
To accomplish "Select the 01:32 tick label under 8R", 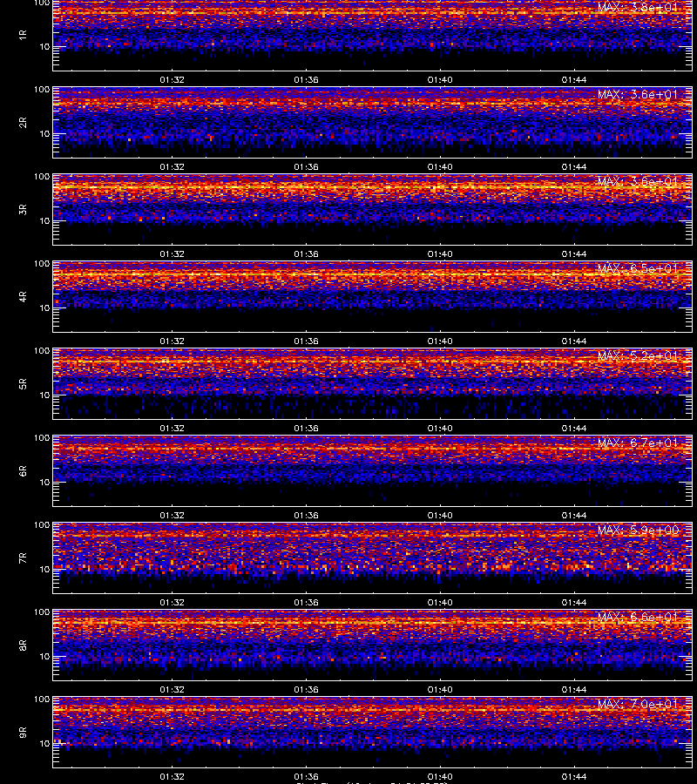I will 172,690.
